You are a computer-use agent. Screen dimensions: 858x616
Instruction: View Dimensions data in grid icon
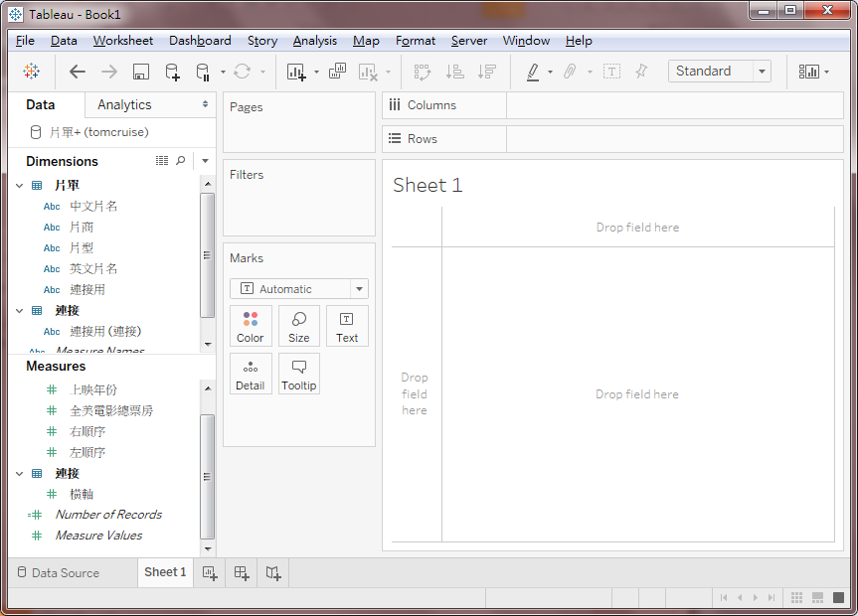[x=162, y=161]
